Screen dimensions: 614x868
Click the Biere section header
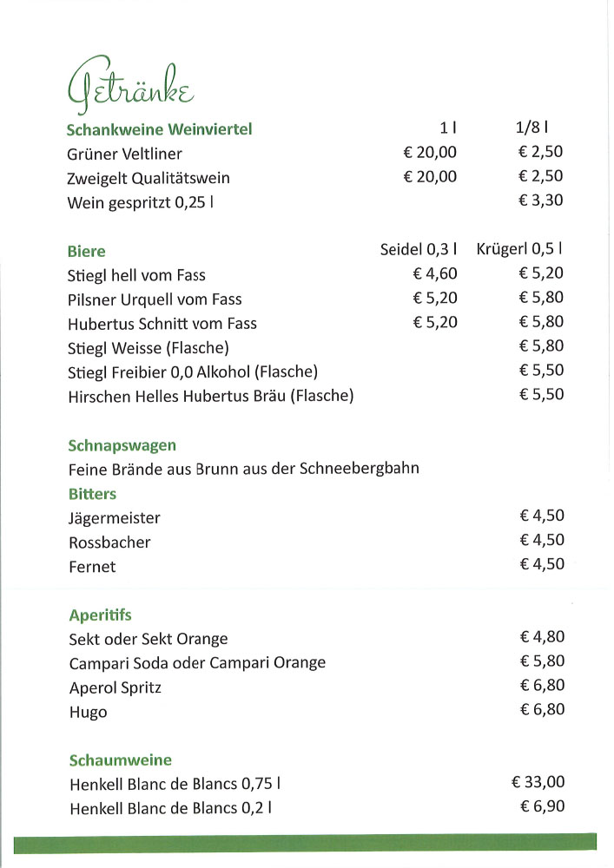86,252
